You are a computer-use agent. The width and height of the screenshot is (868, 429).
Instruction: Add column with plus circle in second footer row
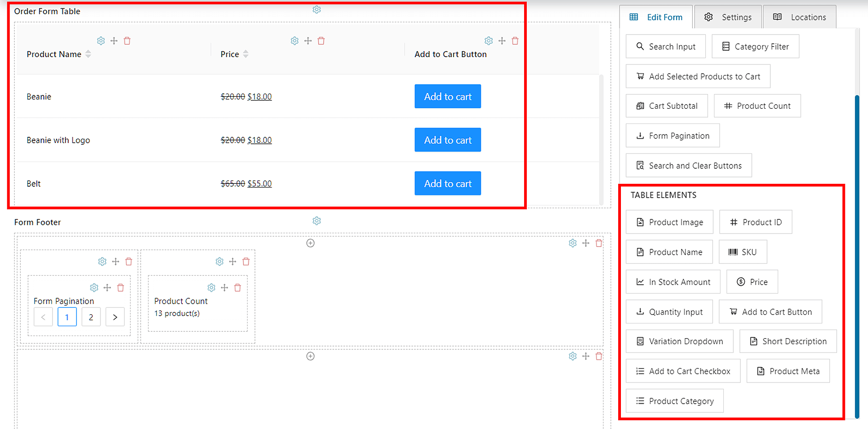click(311, 356)
